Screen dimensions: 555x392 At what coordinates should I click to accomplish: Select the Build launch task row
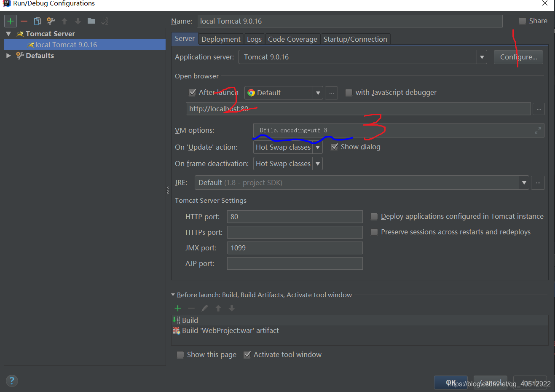tap(360, 320)
